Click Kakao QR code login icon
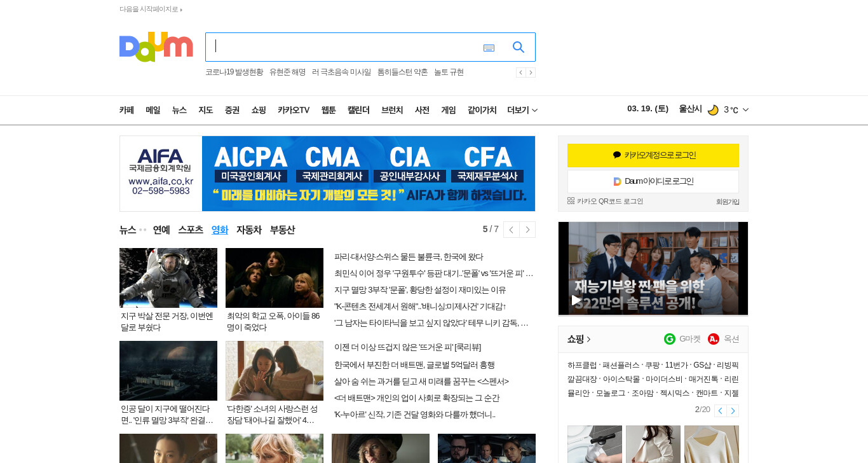This screenshot has height=463, width=868. 571,201
